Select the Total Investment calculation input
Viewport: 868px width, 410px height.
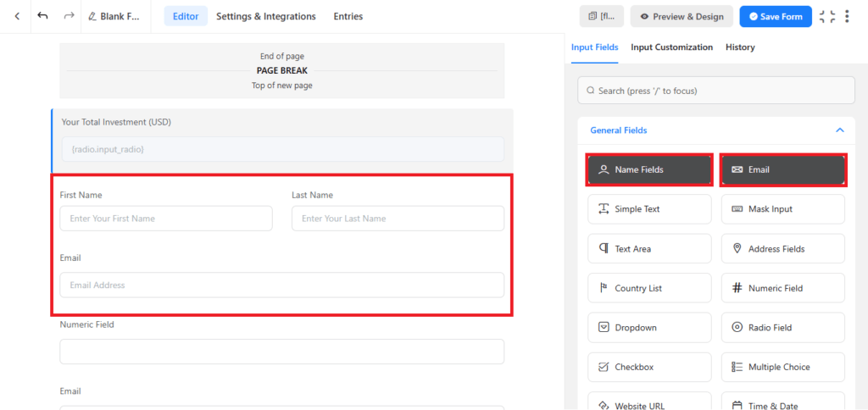[x=283, y=149]
